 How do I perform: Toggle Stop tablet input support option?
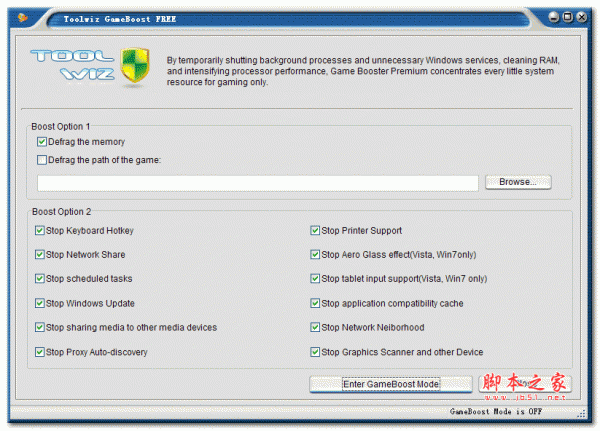(315, 279)
